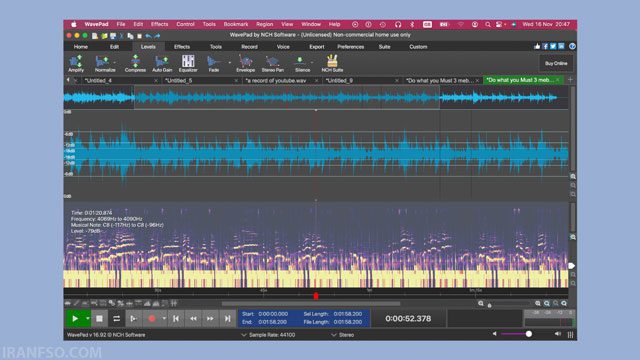Expand Normalize options dropdown arrow
This screenshot has height=360, width=640.
coord(114,62)
